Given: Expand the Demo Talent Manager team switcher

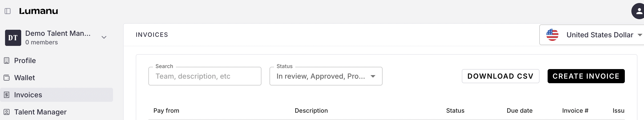Looking at the screenshot, I should 104,37.
